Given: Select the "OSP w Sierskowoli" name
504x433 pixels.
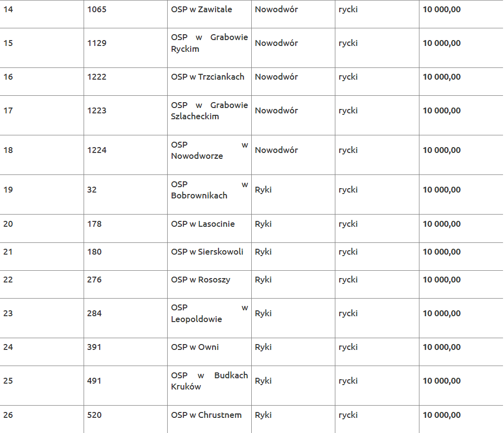Looking at the screenshot, I should [x=207, y=252].
